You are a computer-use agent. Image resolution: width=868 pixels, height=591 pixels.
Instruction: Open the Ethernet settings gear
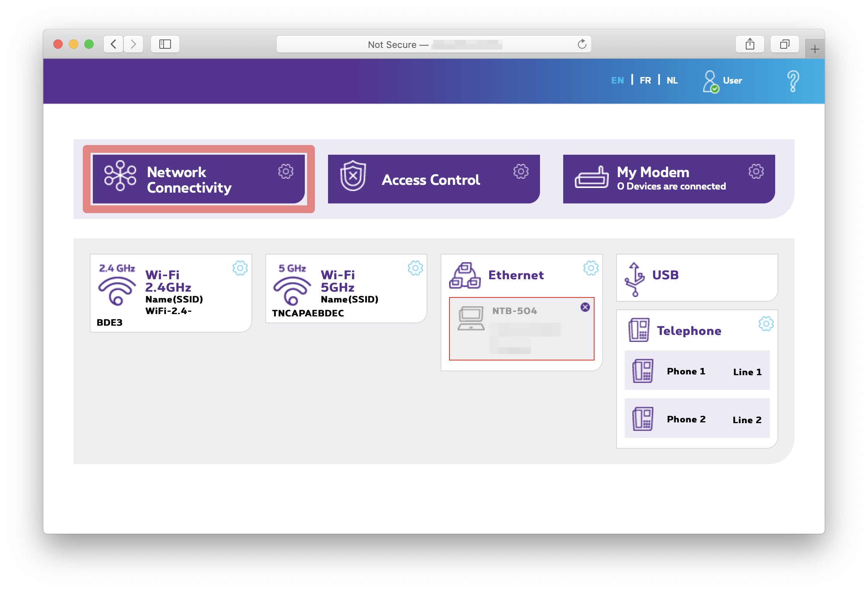tap(591, 268)
